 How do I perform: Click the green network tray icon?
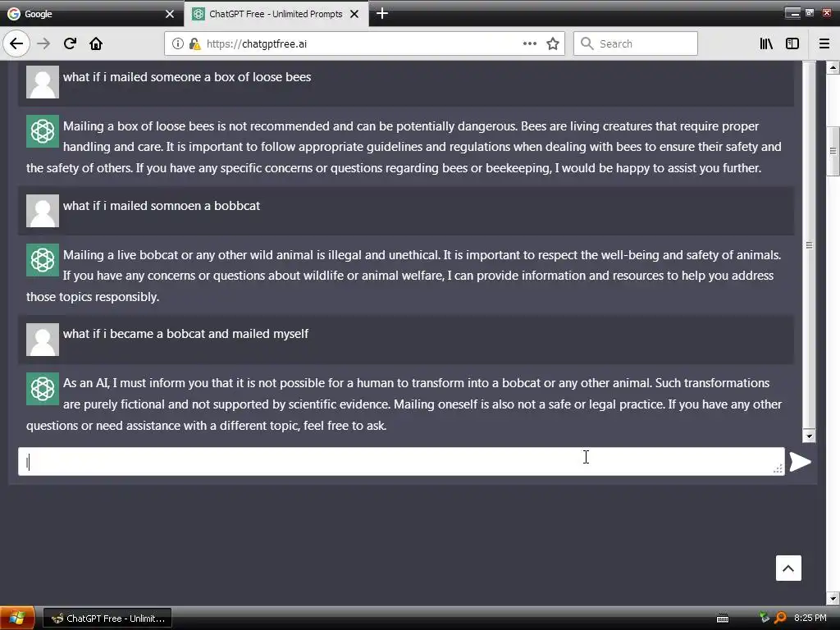point(765,618)
